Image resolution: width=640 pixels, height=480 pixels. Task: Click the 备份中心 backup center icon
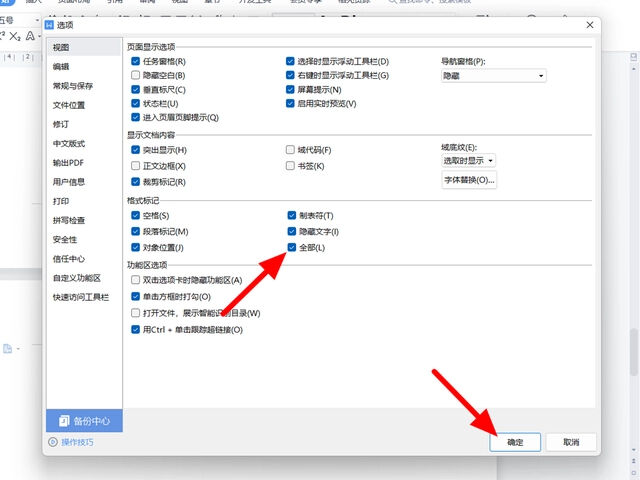(64, 421)
